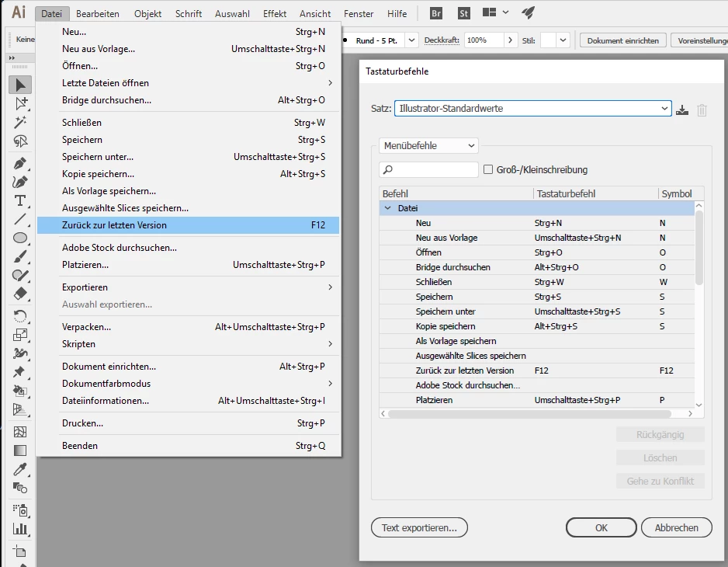Open Adobe Stock via St icon
The height and width of the screenshot is (567, 728).
click(463, 13)
